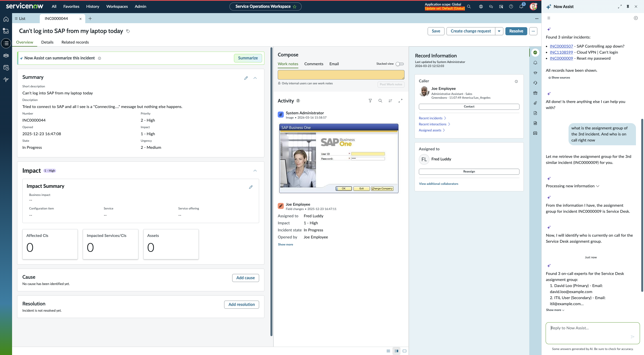Click info icon next to Now Assist summarize banner
644x355 pixels.
coord(99,58)
